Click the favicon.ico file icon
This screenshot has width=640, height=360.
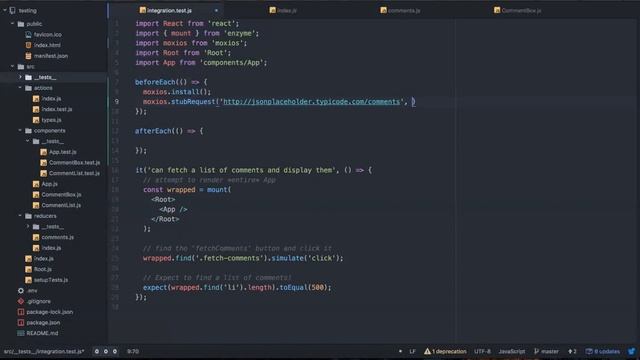[x=28, y=35]
